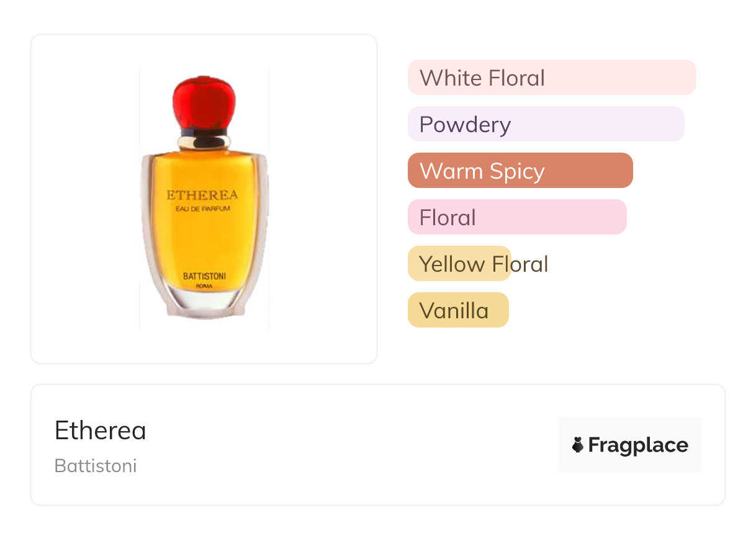Viewport: 756px width, 536px height.
Task: Click the EAU DE PARFUM bottle text
Action: [203, 209]
